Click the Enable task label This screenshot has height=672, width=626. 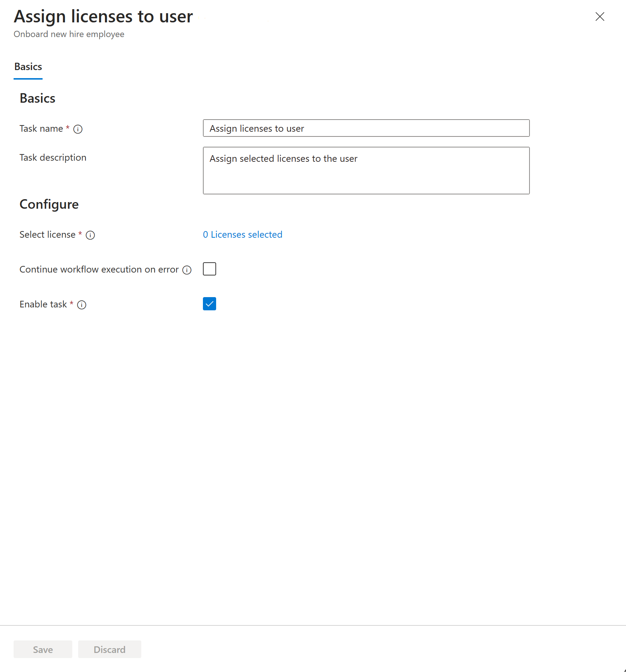click(x=44, y=304)
